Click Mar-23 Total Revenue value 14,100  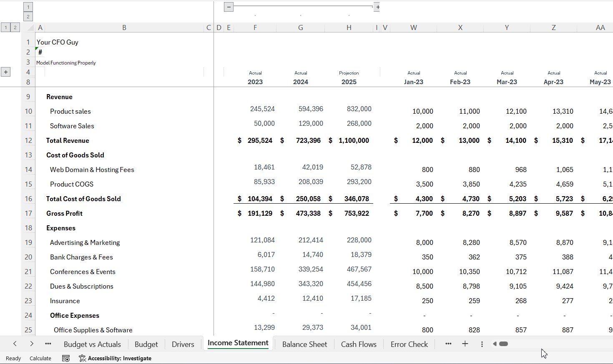516,140
